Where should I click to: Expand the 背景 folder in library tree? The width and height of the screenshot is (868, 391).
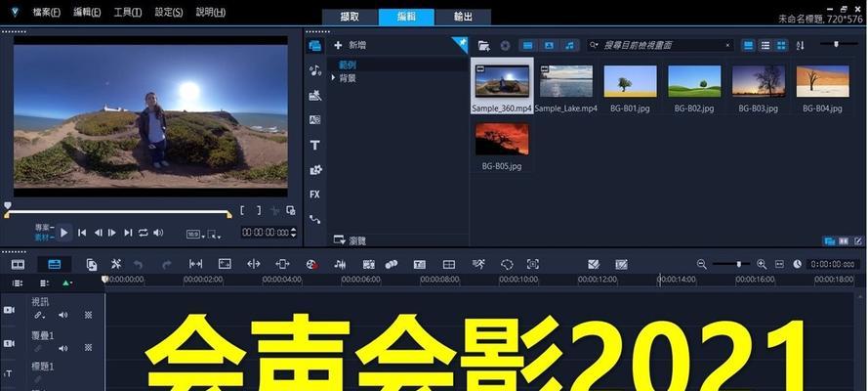(x=333, y=78)
